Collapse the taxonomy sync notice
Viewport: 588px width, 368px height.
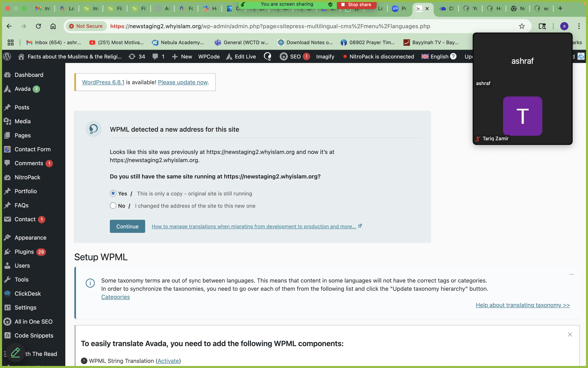571,274
